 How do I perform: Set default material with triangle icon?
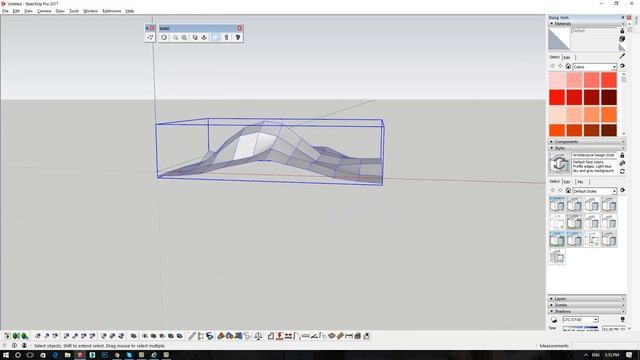622,48
